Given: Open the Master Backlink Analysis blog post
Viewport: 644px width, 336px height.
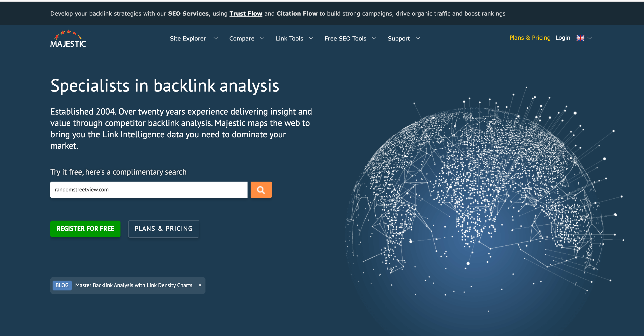Looking at the screenshot, I should (134, 285).
